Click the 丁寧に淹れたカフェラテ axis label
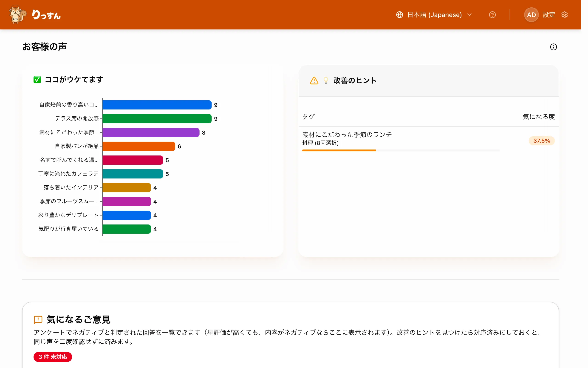 68,173
